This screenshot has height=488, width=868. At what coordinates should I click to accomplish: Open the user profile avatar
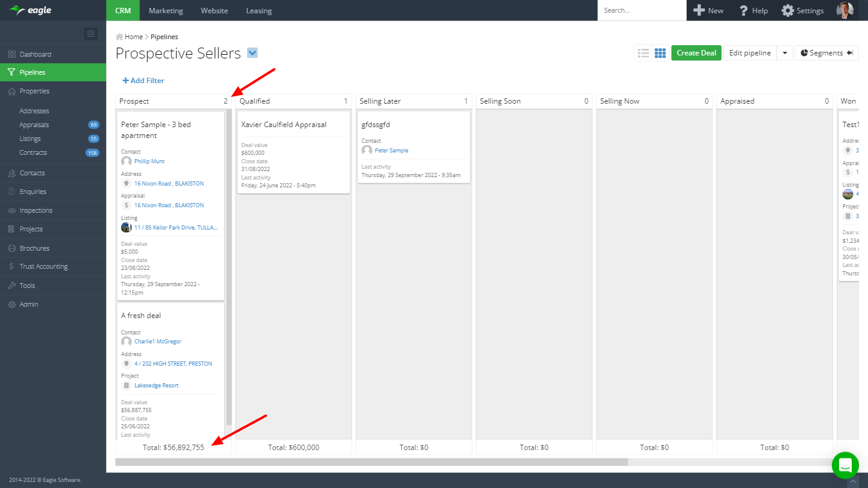(x=845, y=10)
